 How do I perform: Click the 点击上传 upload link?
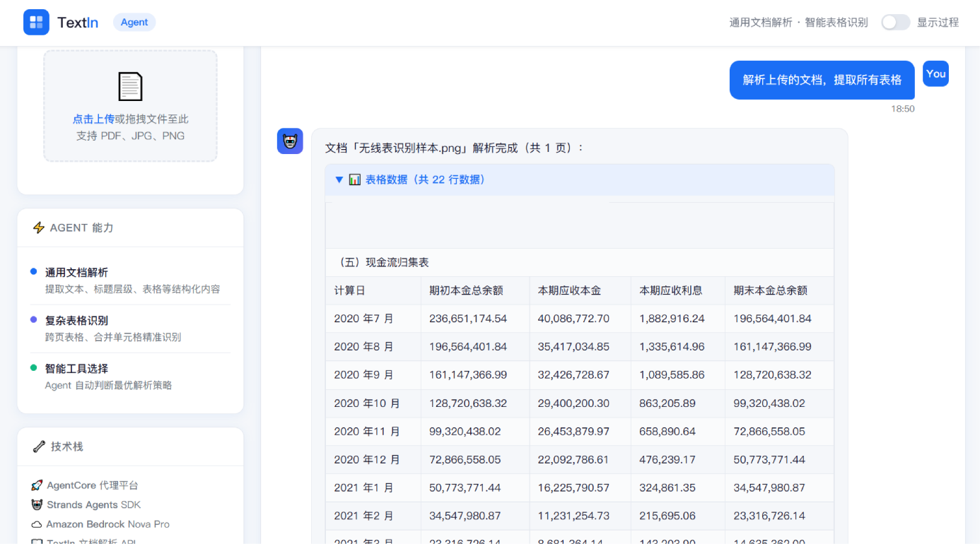click(93, 119)
